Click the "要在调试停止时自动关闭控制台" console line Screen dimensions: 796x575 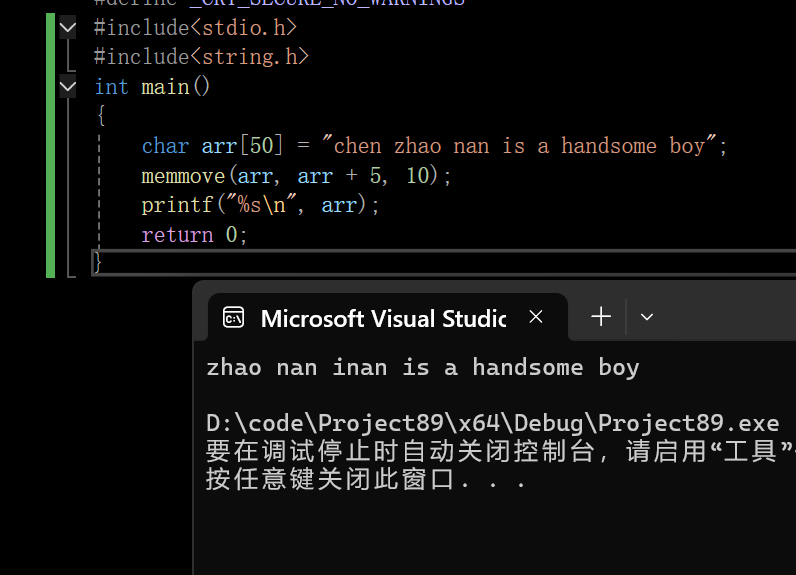click(x=400, y=451)
